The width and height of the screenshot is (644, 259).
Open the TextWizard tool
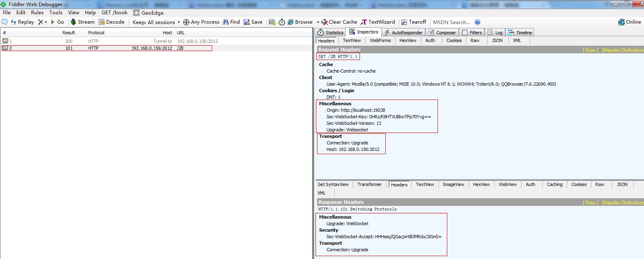point(378,22)
